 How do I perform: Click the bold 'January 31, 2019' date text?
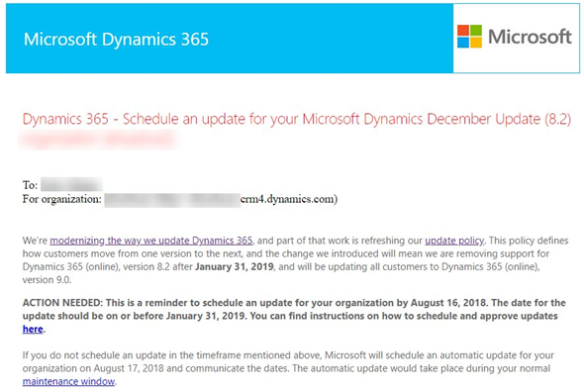tap(235, 267)
